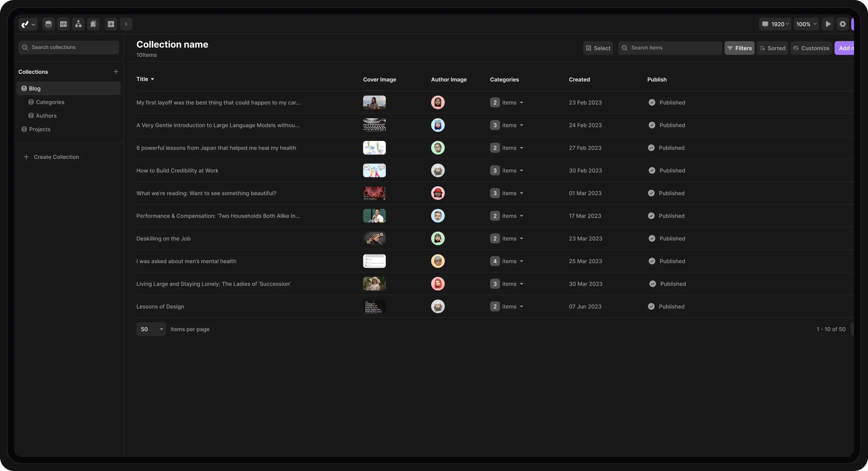The image size is (868, 471).
Task: Open the 100% zoom dropdown
Action: coord(806,24)
